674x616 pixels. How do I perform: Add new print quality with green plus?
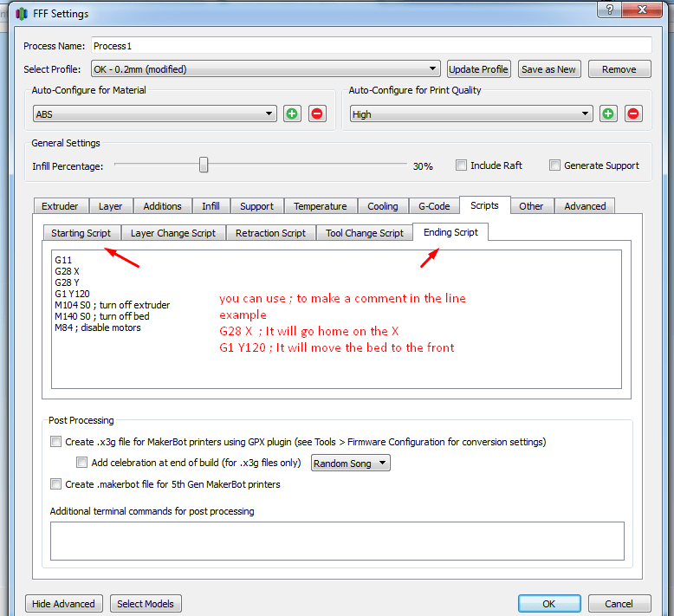click(608, 113)
